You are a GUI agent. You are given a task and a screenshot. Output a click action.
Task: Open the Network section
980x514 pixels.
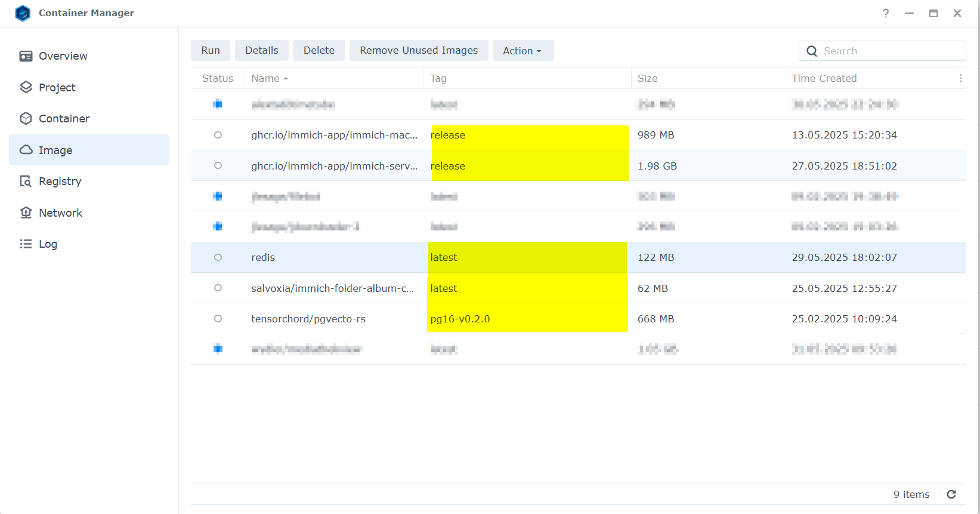(89, 213)
